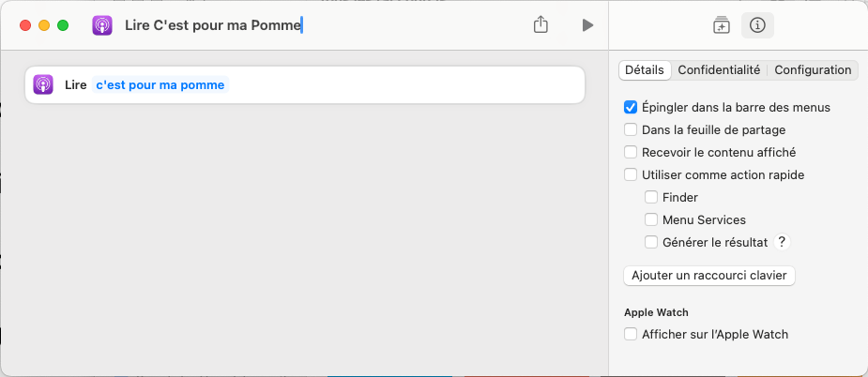Switch to the Confidentialité tab
The image size is (868, 377).
(719, 70)
